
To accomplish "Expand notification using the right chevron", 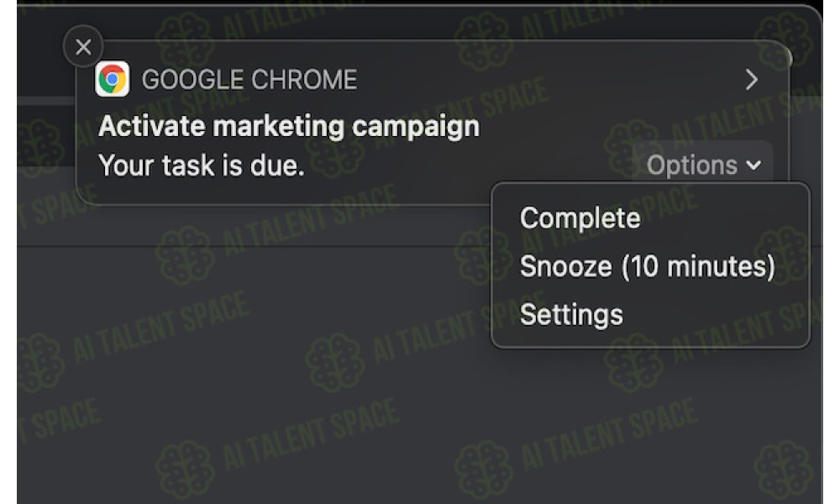I will coord(752,80).
